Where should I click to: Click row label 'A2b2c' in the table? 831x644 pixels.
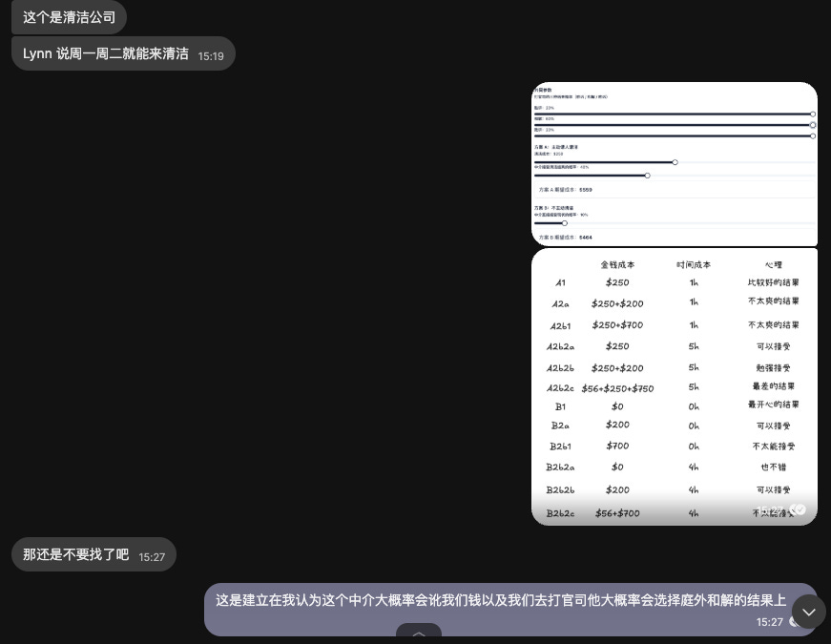[x=560, y=388]
